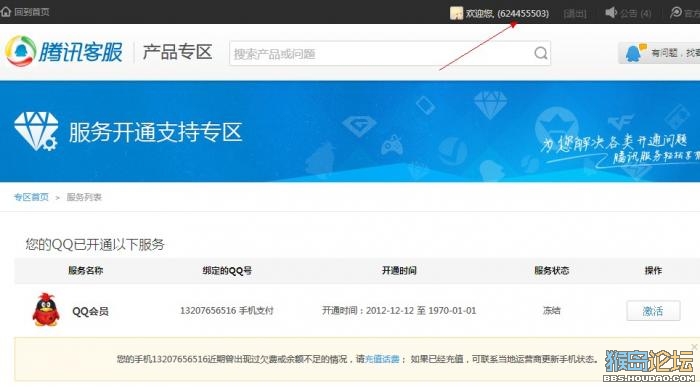700x387 pixels.
Task: Click the 冻结 status cell
Action: 552,311
